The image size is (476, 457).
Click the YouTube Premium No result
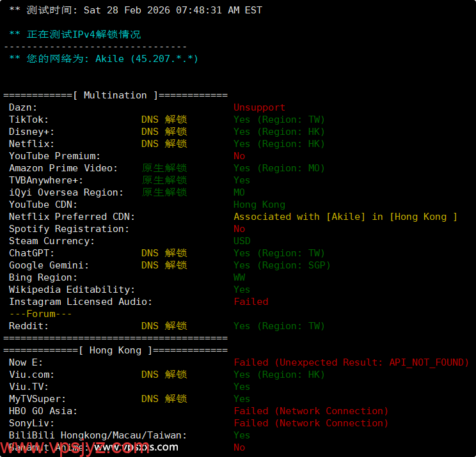pyautogui.click(x=239, y=156)
